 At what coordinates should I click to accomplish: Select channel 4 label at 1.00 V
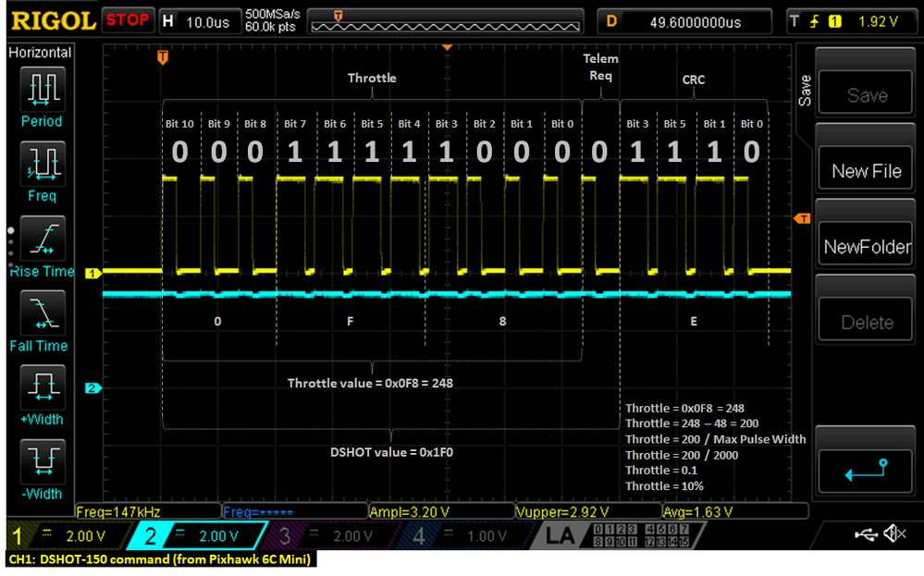click(465, 536)
